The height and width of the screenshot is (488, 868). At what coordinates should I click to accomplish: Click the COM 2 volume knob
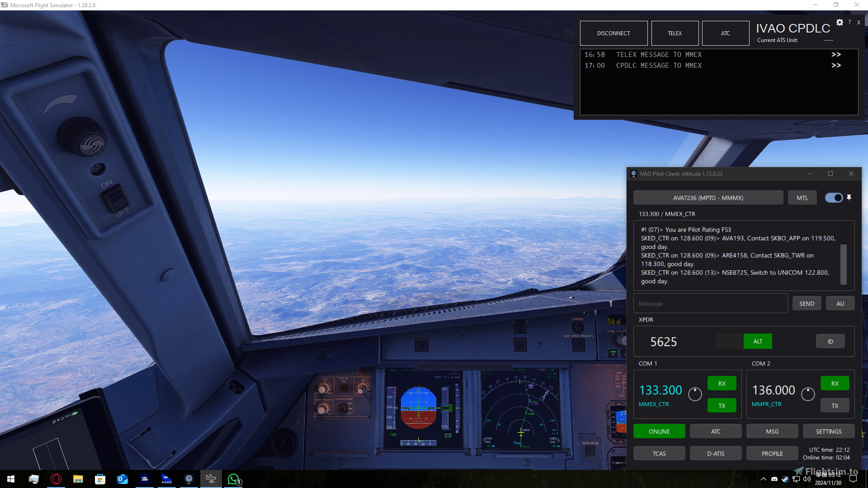808,394
